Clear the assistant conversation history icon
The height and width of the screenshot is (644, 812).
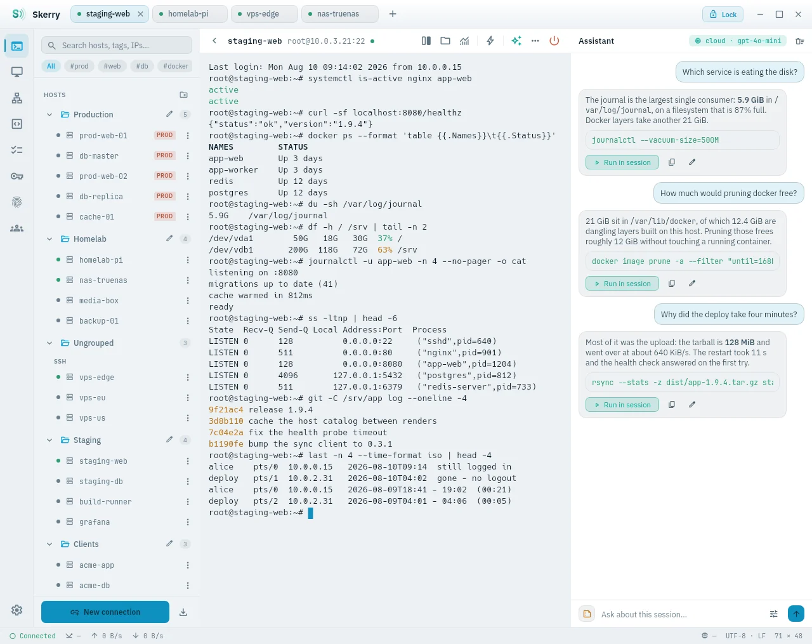click(799, 41)
